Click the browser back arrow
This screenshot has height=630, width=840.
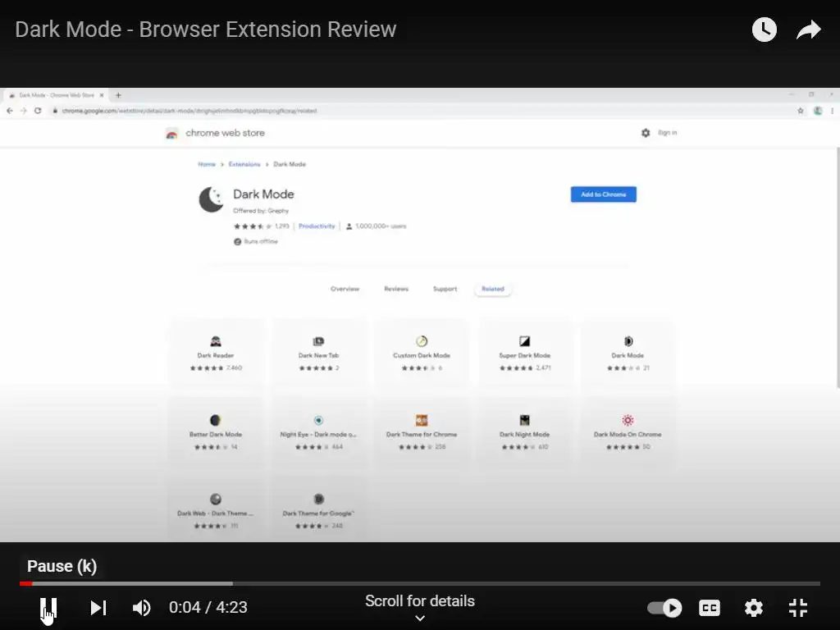(10, 111)
